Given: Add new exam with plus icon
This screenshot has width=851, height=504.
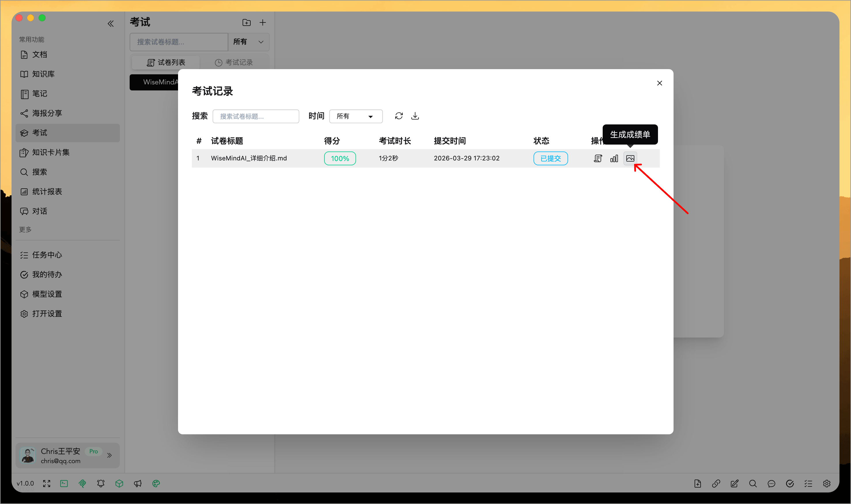Looking at the screenshot, I should (x=262, y=23).
